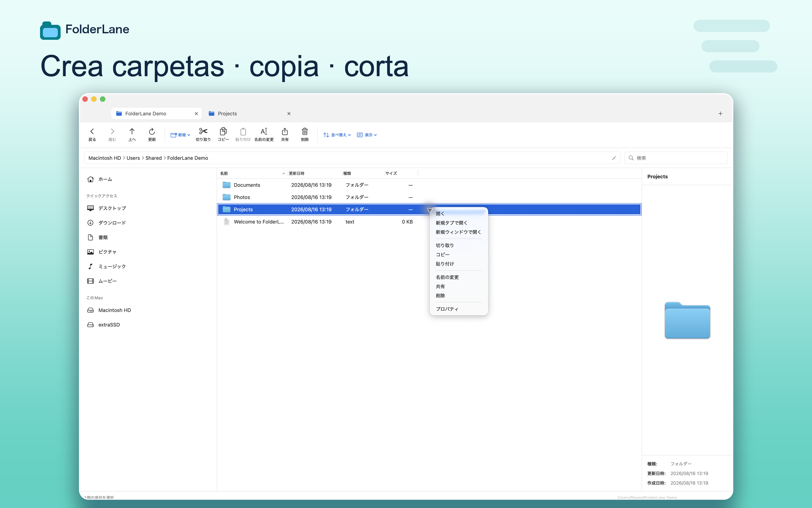Viewport: 812px width, 508px height.
Task: Click the Documents folder icon
Action: 227,185
